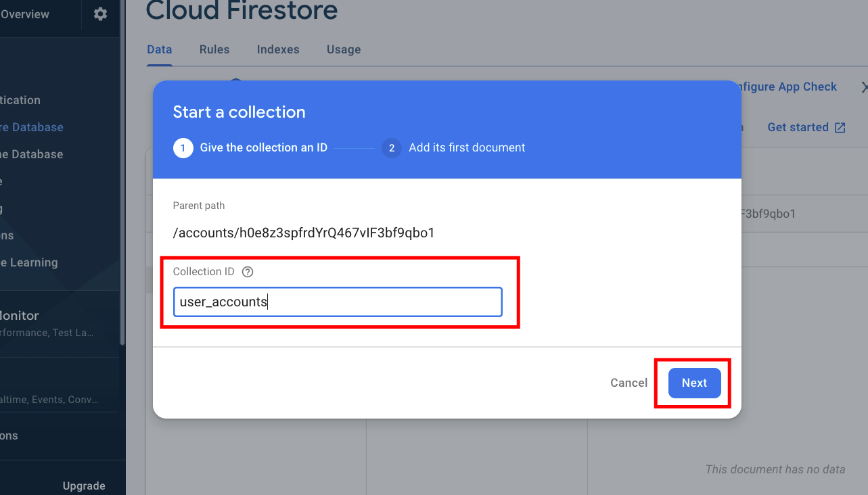Open Machine Learning sidebar item
The height and width of the screenshot is (495, 868).
pos(28,262)
